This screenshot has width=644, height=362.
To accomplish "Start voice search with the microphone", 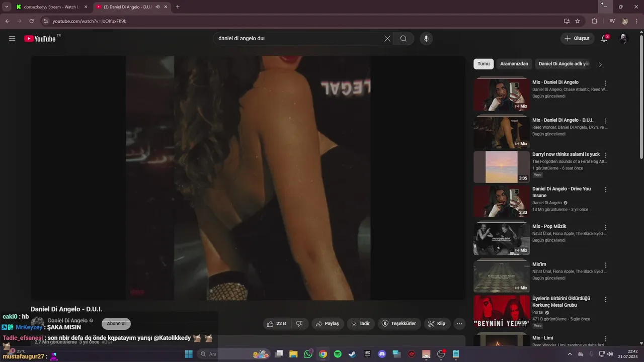I will (426, 39).
